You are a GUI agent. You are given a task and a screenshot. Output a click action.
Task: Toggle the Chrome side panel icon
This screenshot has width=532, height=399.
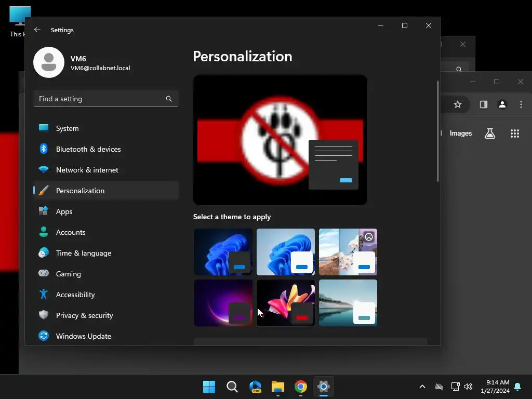484,104
